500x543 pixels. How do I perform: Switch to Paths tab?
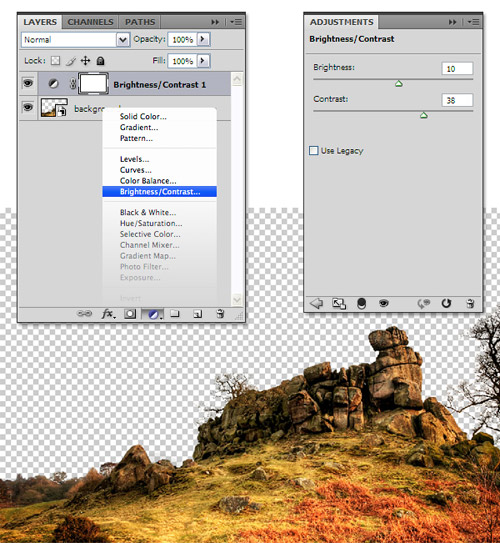[140, 22]
